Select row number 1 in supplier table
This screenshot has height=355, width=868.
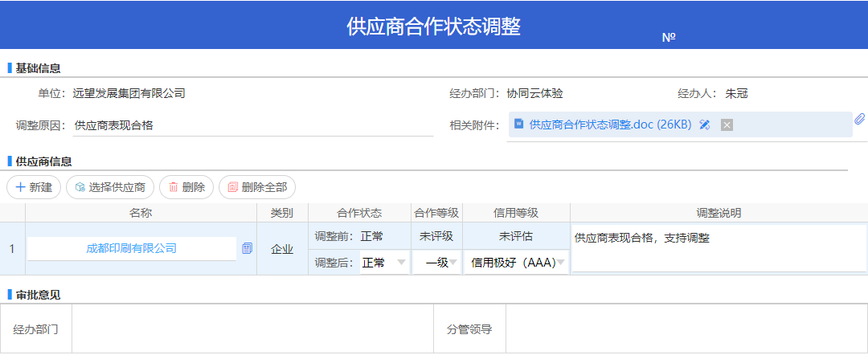point(12,249)
